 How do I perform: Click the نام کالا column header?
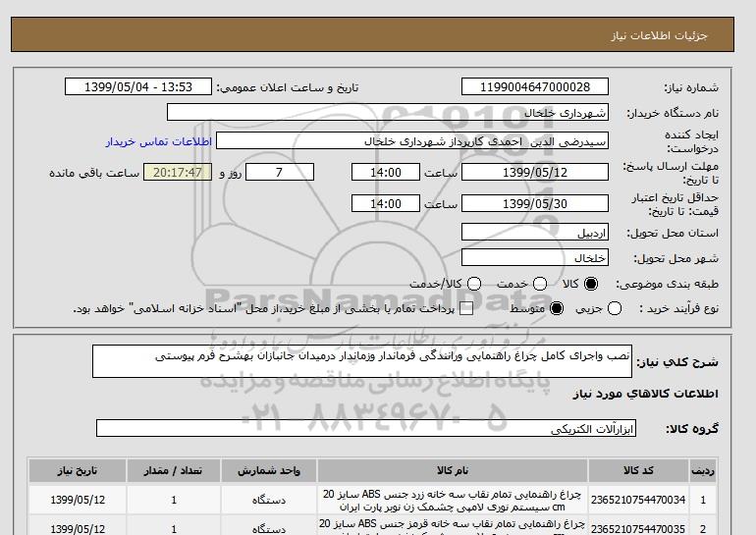point(453,470)
